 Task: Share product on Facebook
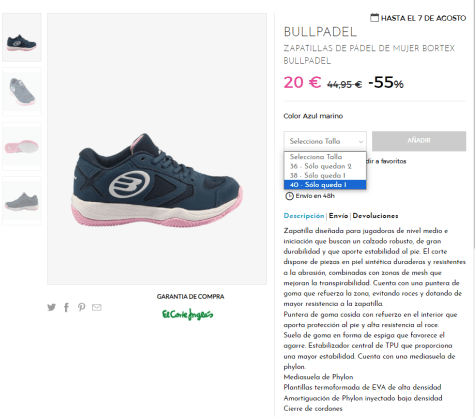coord(66,307)
